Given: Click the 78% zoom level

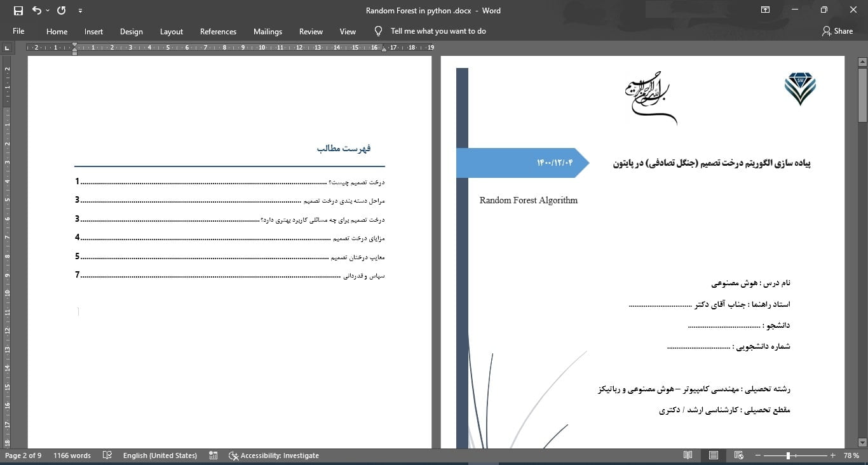Looking at the screenshot, I should pos(851,455).
